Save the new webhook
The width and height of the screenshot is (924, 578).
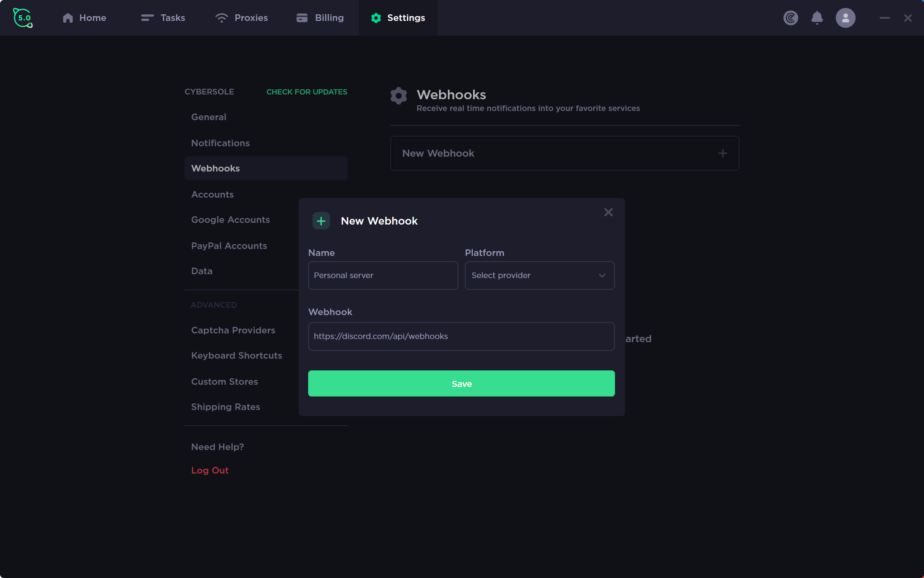461,383
